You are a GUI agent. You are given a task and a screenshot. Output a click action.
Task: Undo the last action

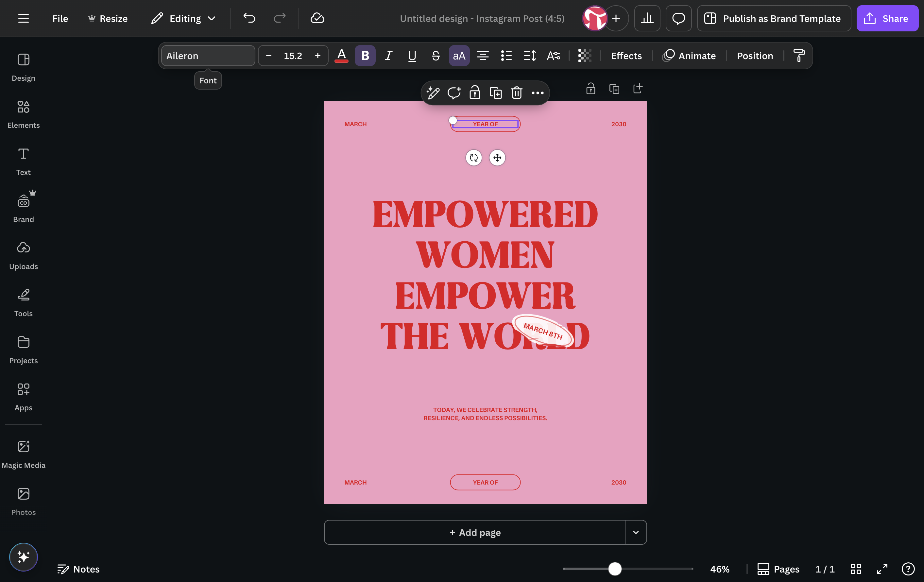[249, 18]
